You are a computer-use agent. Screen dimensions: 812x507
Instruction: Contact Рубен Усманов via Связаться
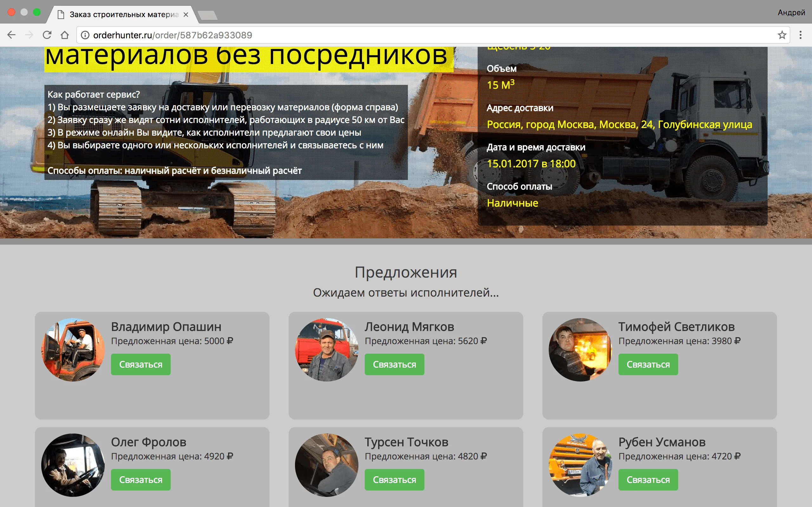[x=648, y=480]
